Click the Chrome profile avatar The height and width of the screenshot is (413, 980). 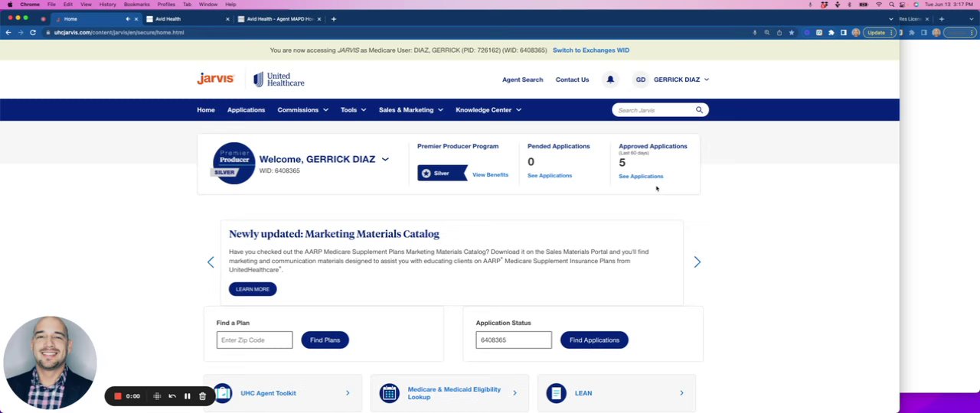coord(856,33)
